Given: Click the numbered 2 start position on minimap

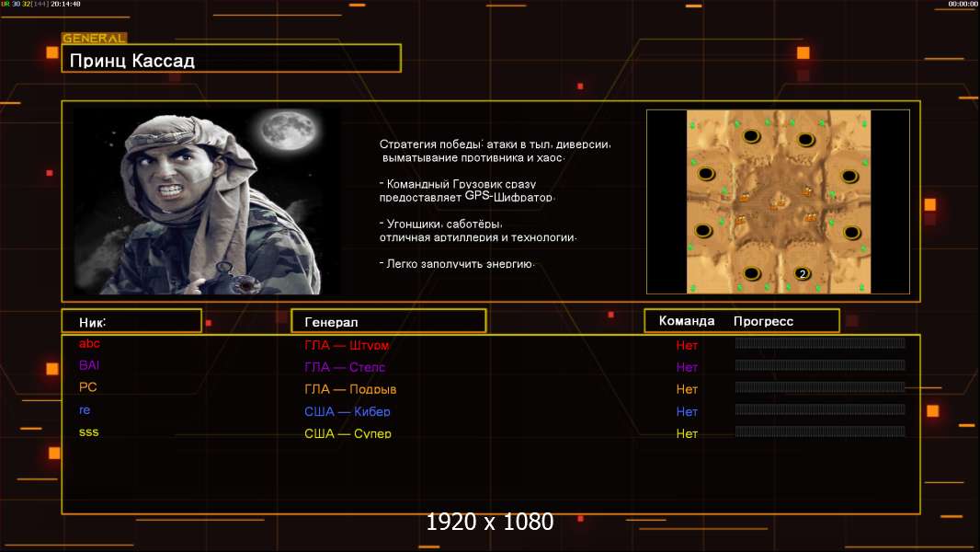Looking at the screenshot, I should coord(802,274).
